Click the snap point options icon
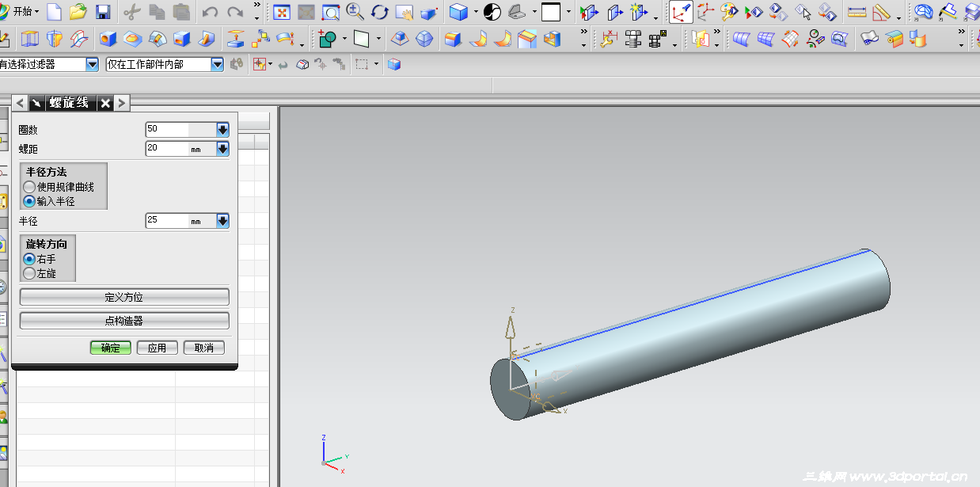This screenshot has height=487, width=980. tap(259, 64)
